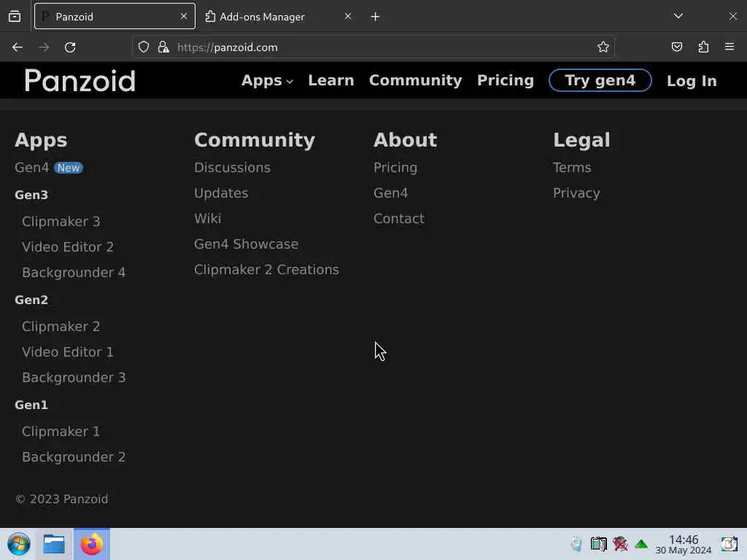Open Video Editor 2
This screenshot has height=560, width=747.
(x=68, y=247)
